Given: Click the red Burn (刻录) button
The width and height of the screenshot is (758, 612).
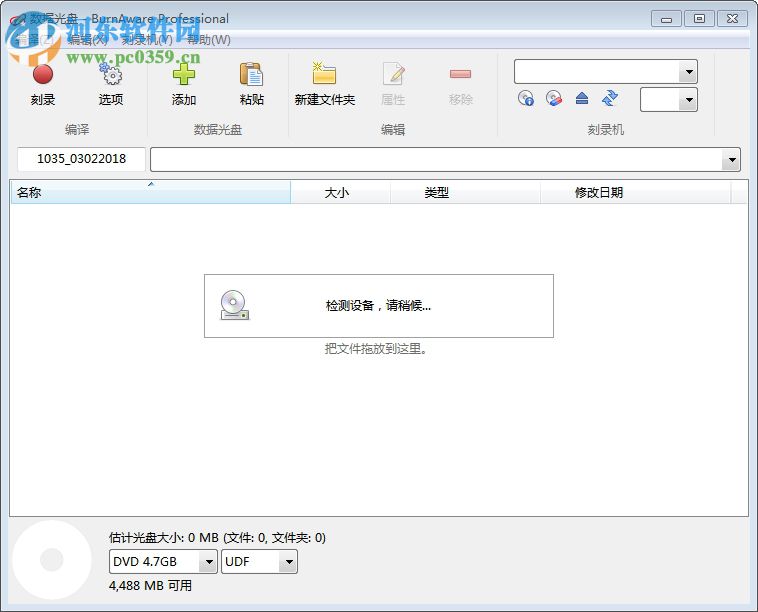Looking at the screenshot, I should (x=43, y=85).
